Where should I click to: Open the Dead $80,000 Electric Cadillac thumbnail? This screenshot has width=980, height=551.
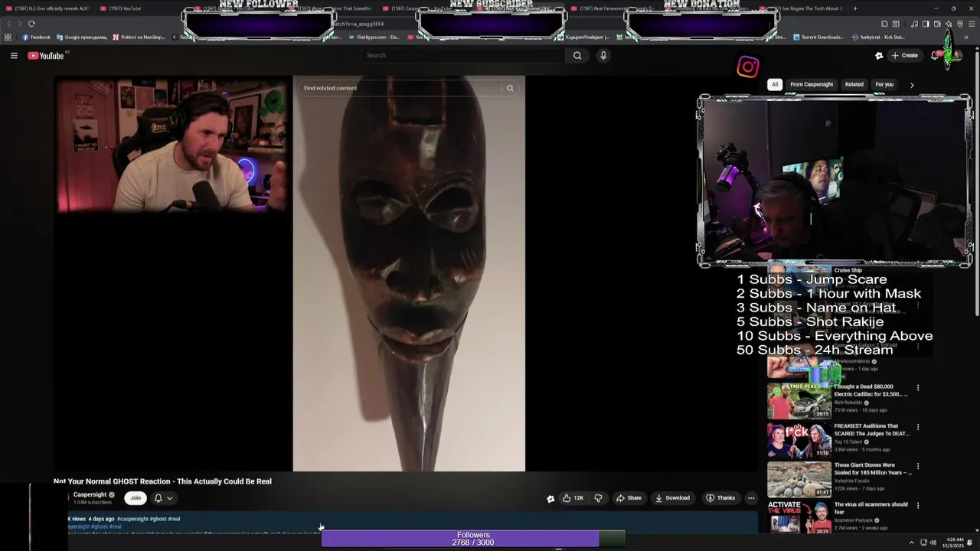(x=799, y=400)
